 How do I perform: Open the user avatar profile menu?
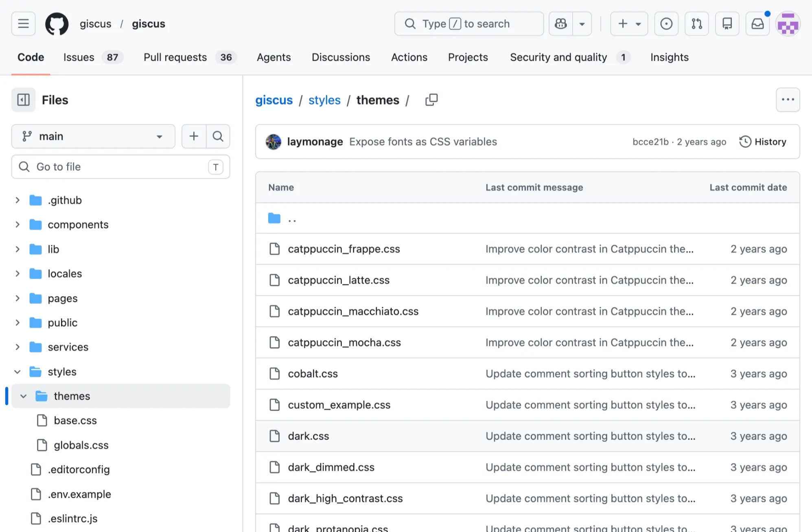click(x=788, y=24)
